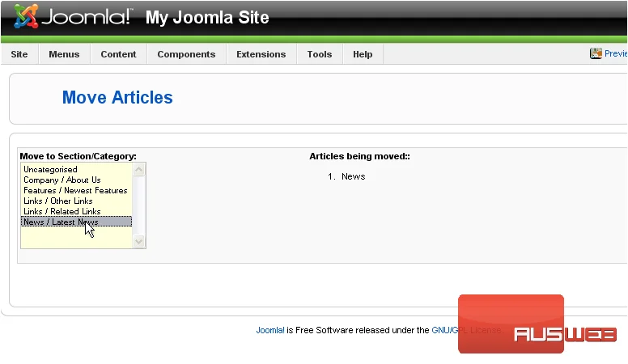Pick Links / Related Links option
Image resolution: width=628 pixels, height=364 pixels.
77,211
